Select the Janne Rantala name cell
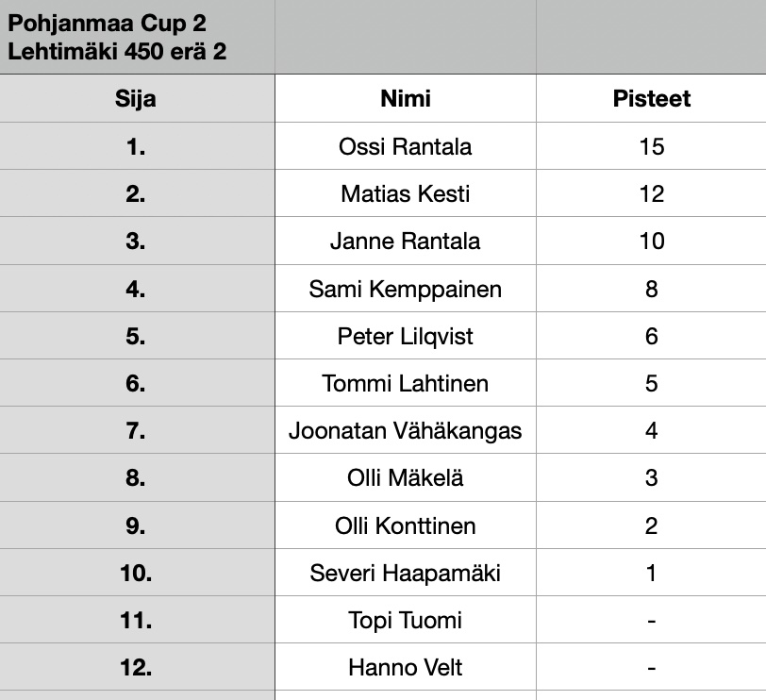 pos(406,241)
